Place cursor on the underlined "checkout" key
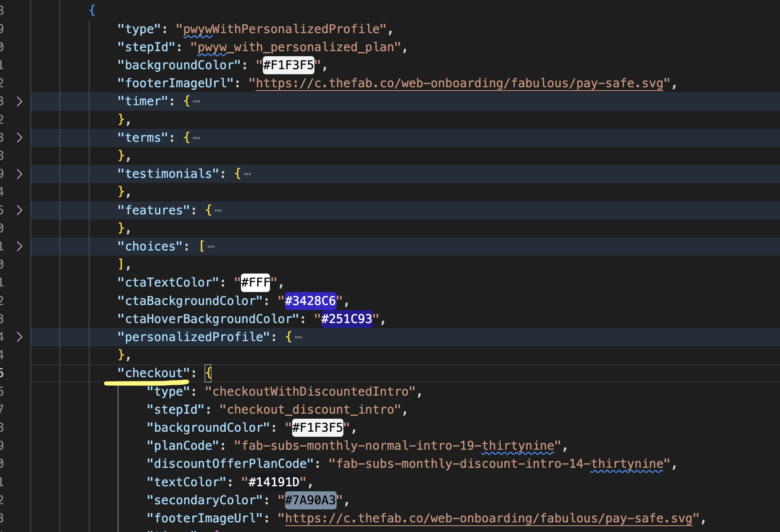The image size is (780, 532). coord(154,373)
